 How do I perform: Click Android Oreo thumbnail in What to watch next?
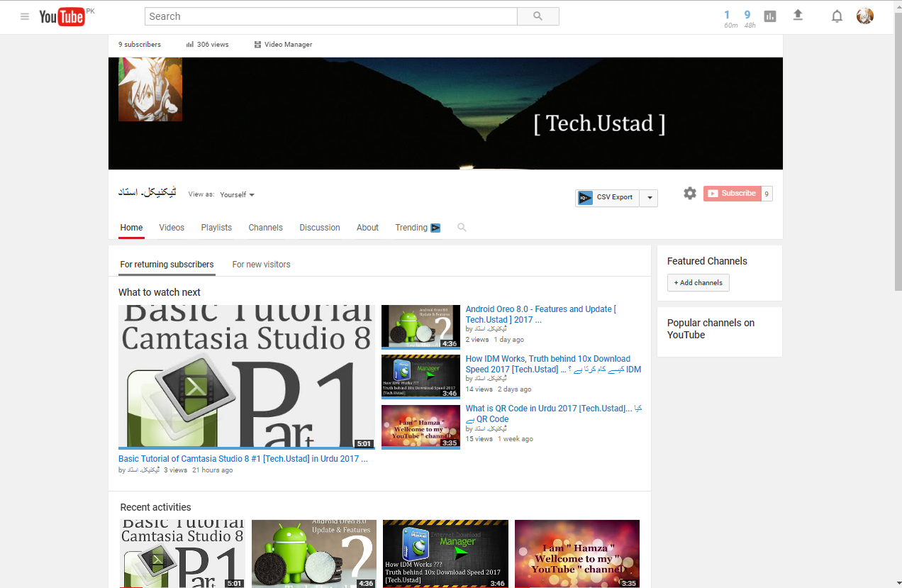coord(421,327)
